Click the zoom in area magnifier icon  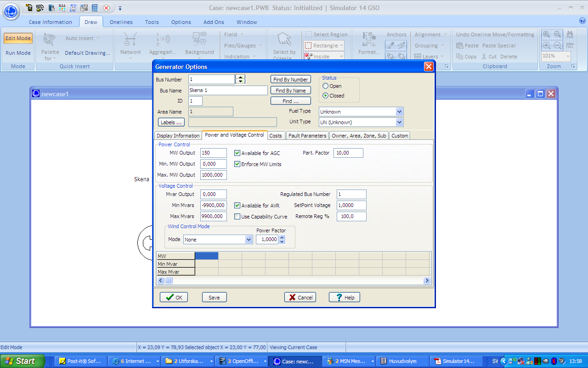547,34
